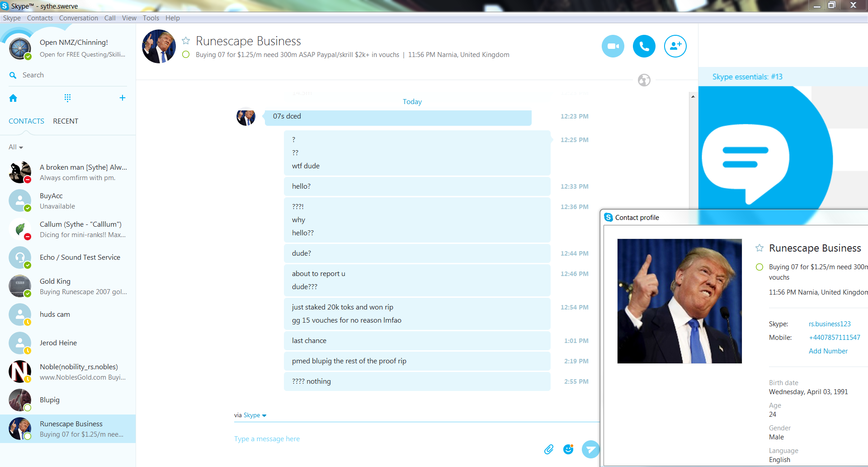Viewport: 868px width, 467px height.
Task: Click the globe icon below the chat header
Action: click(644, 80)
